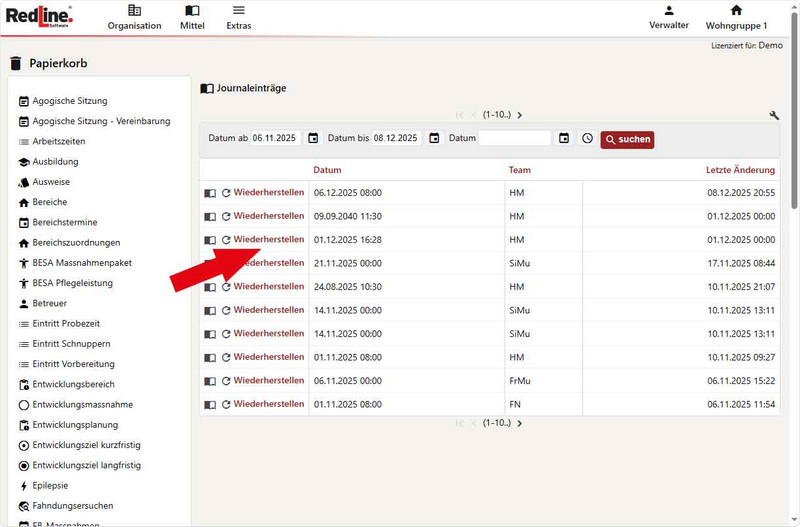Go to next page using top pagination arrow

pos(520,115)
